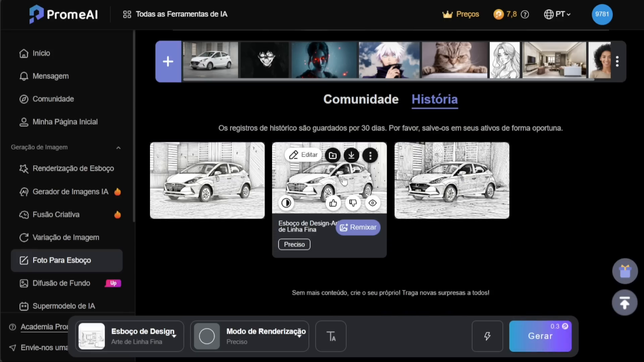Click the PromeAI logo
Screen dimensions: 644x362
(63, 14)
